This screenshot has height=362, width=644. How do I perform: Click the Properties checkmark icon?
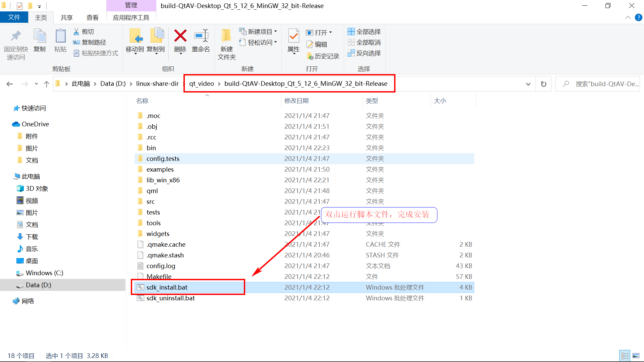point(293,36)
